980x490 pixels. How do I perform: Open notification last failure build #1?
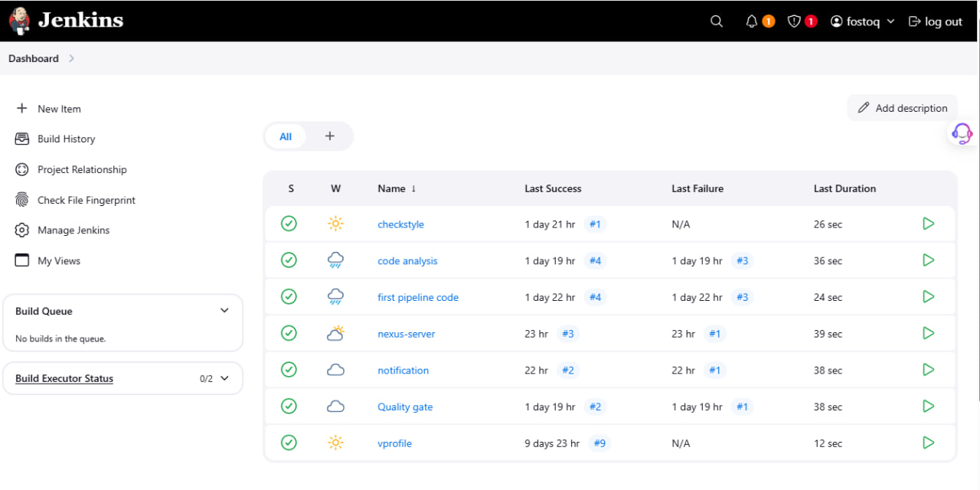point(714,371)
